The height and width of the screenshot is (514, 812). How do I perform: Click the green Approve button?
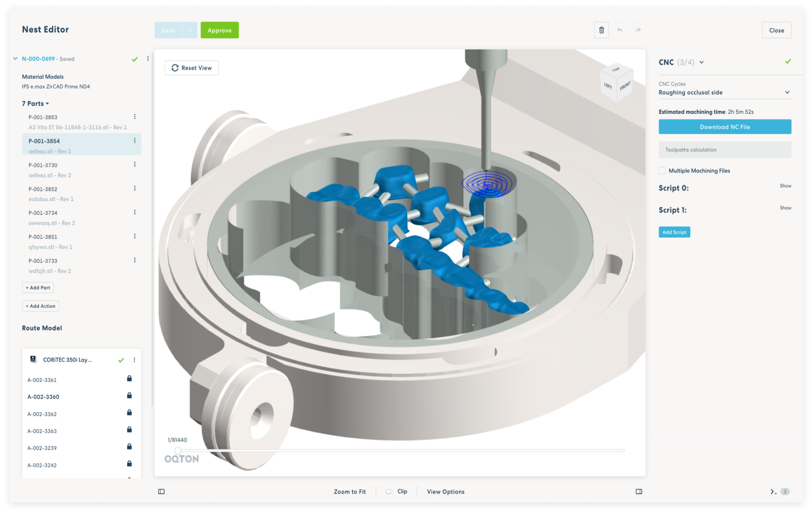(x=219, y=31)
